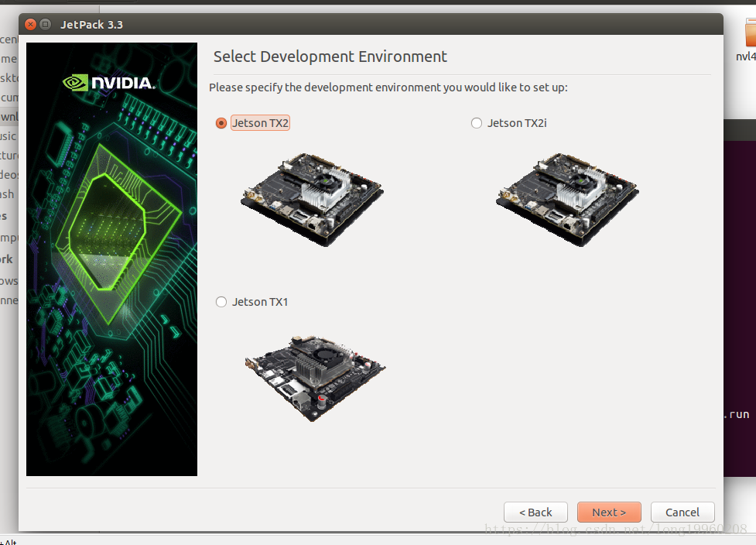Select the Jetson TX1 radio button
756x545 pixels.
[221, 302]
